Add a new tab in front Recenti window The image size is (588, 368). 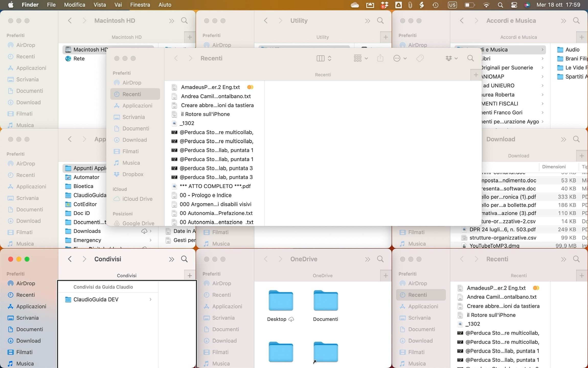click(476, 75)
